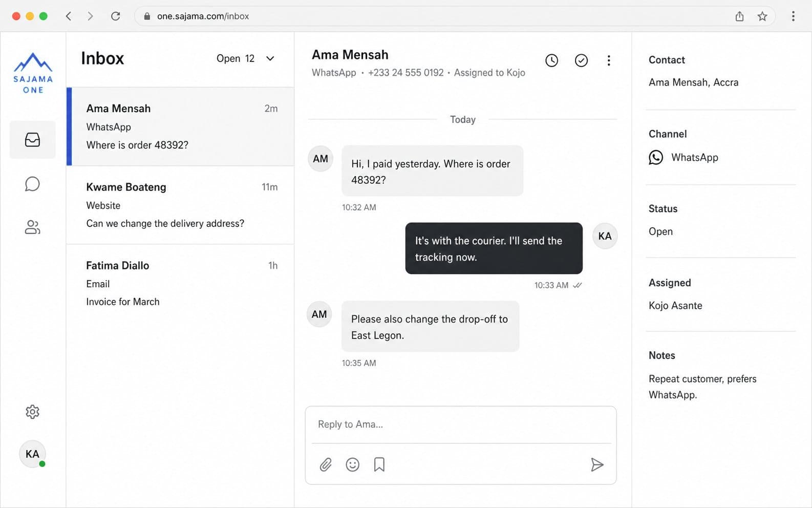The image size is (812, 508).
Task: Click 'Ama Mensah, Accra' contact text
Action: 693,82
